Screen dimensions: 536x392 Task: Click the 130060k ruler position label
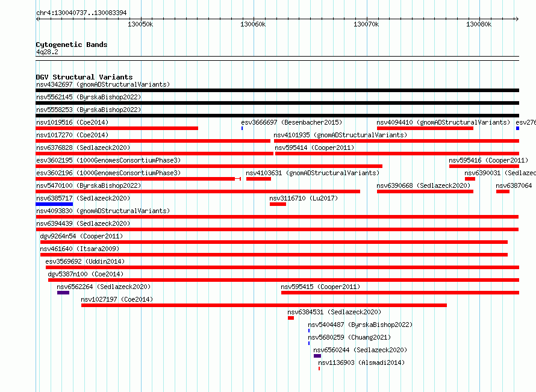(x=253, y=24)
